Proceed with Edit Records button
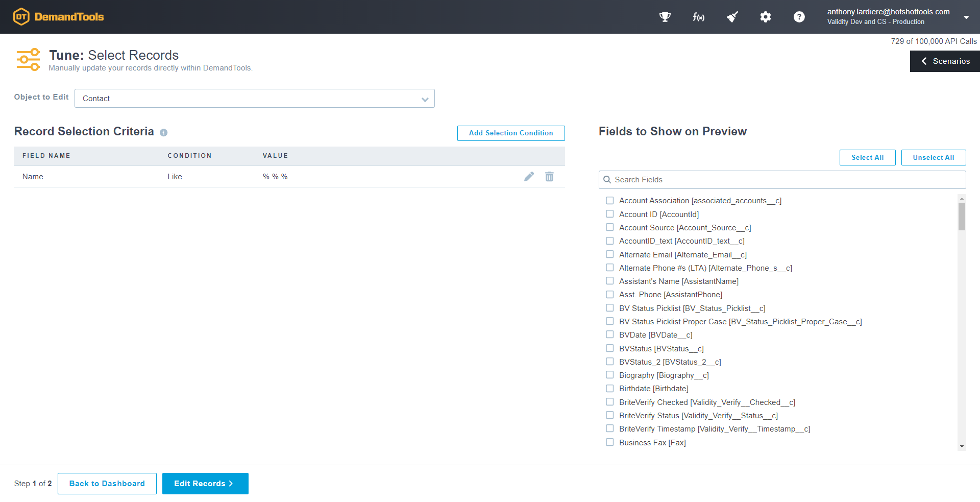 [205, 484]
